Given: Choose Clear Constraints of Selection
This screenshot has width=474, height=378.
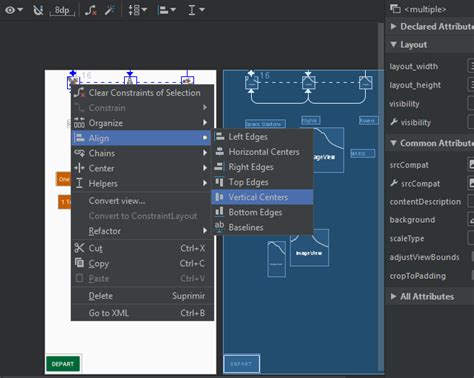Looking at the screenshot, I should point(142,93).
